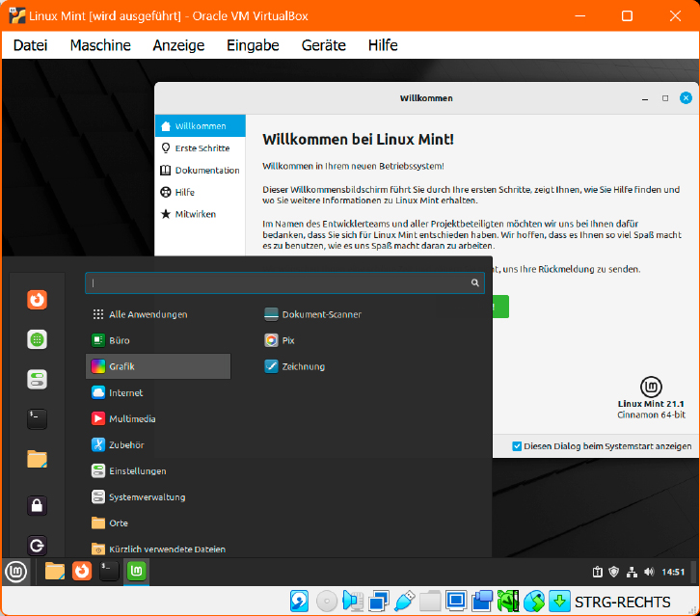Screen dimensions: 700x616
Task: Open Software Manager in the menu favorites sidebar
Action: click(37, 339)
